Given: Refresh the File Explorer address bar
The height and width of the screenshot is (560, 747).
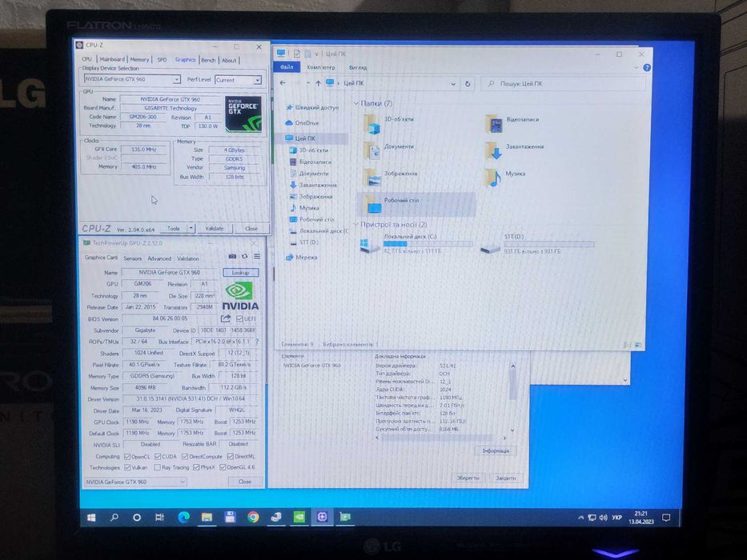Looking at the screenshot, I should [468, 84].
